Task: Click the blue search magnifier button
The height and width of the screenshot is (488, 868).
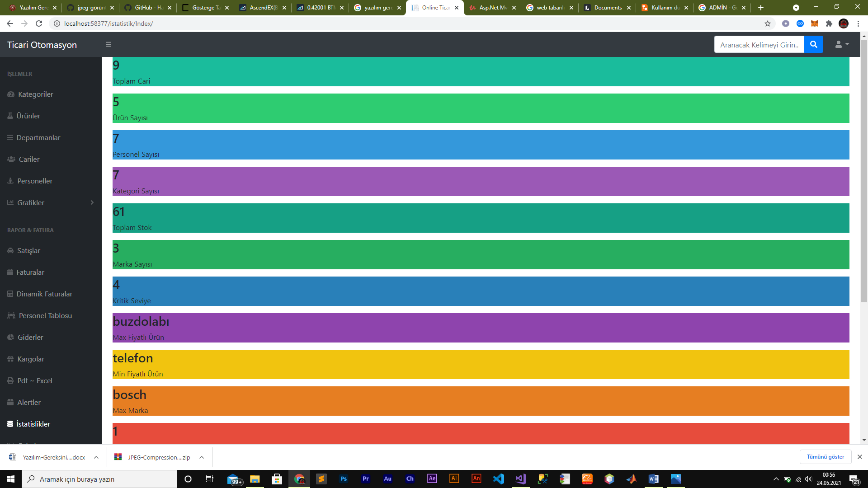Action: point(813,44)
